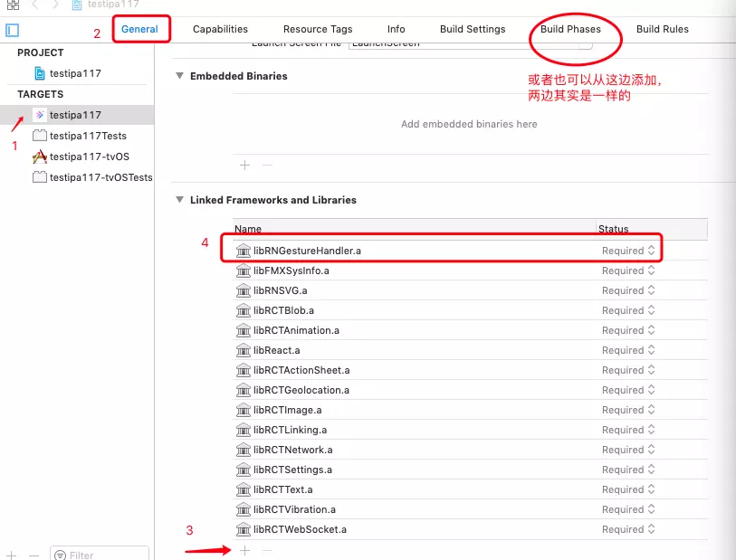Click the related items grid icon
This screenshot has width=736, height=560.
point(14,5)
